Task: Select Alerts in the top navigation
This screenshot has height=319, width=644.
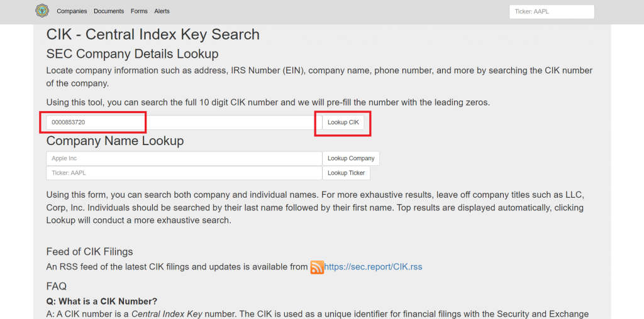Action: click(x=162, y=11)
